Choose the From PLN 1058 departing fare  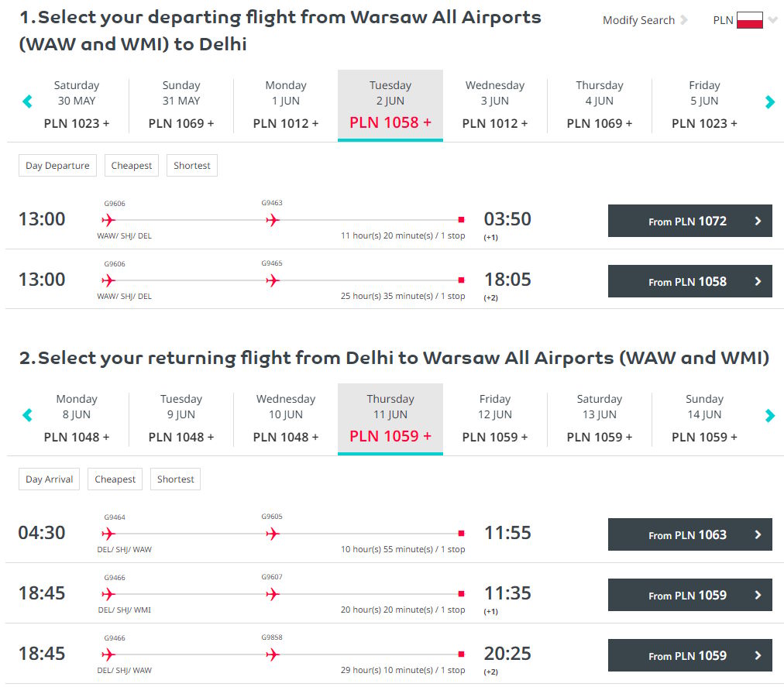(689, 281)
